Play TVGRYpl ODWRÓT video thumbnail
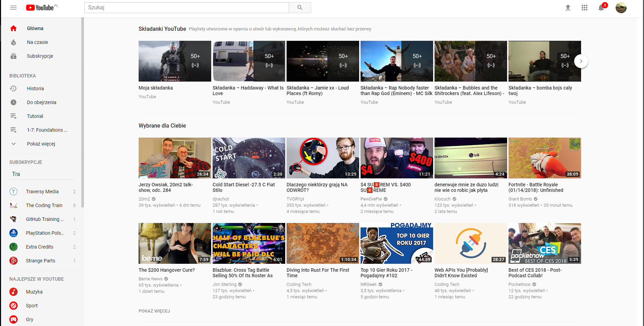The width and height of the screenshot is (644, 326). click(323, 158)
